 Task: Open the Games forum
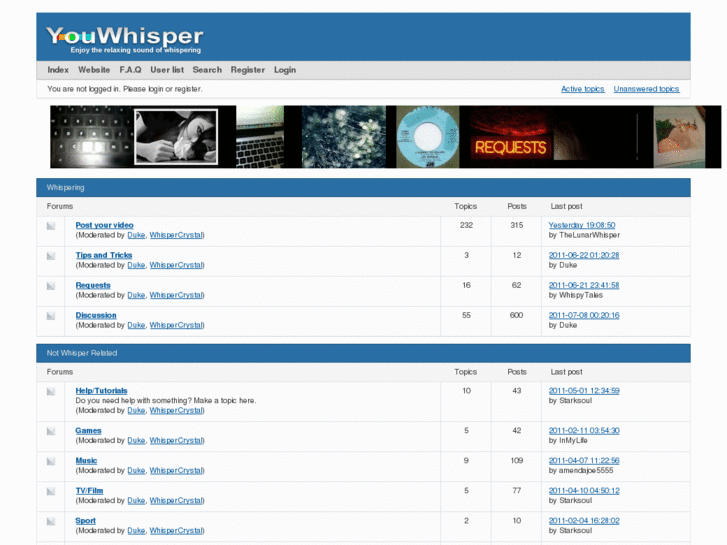point(89,430)
